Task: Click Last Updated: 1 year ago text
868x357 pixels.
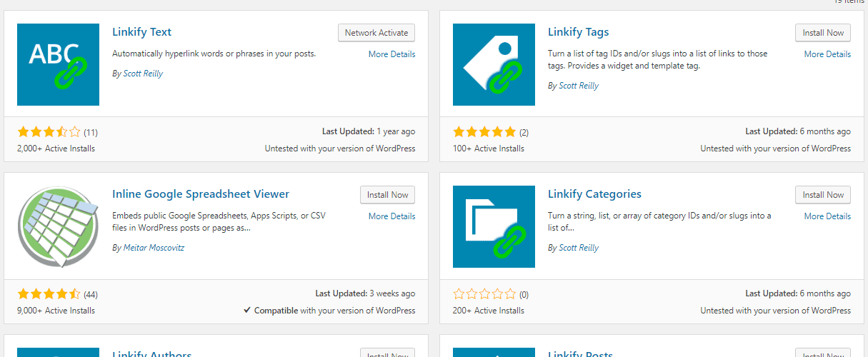Action: pos(369,131)
